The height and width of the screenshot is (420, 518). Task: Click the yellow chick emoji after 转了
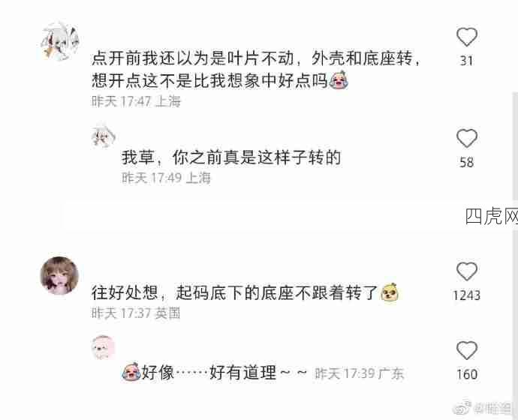[x=390, y=292]
